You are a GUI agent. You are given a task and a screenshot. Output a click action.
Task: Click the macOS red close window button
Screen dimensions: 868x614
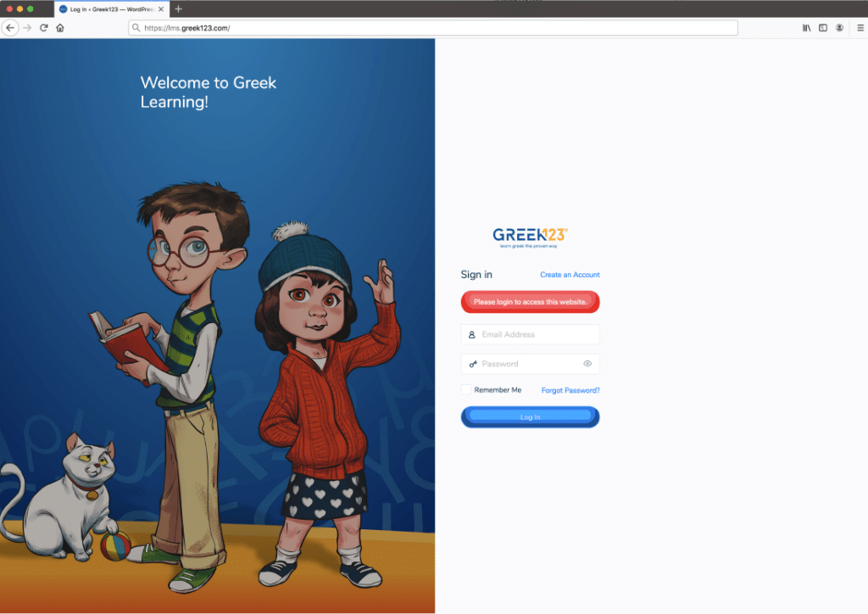click(x=9, y=8)
